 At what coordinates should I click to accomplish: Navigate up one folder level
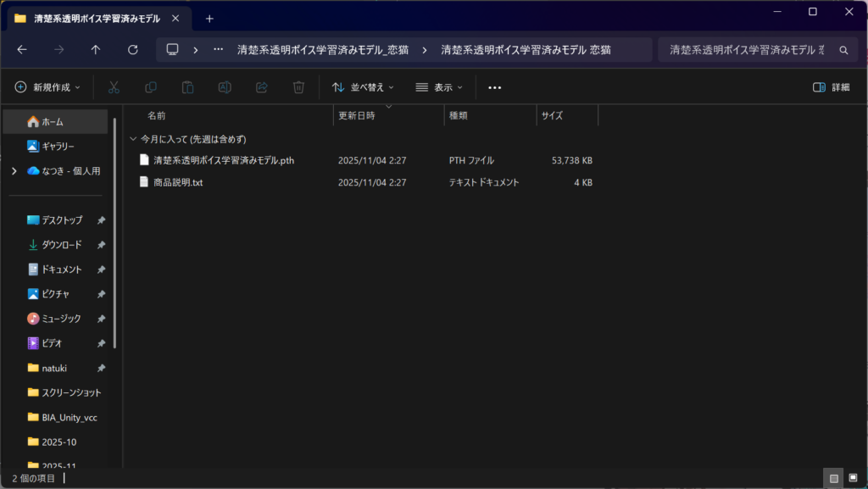96,50
